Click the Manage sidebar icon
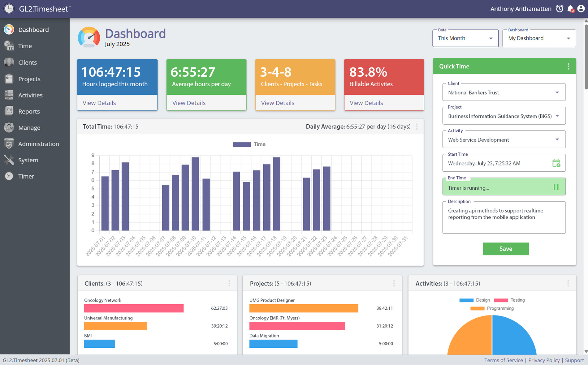The height and width of the screenshot is (365, 588). coord(9,127)
